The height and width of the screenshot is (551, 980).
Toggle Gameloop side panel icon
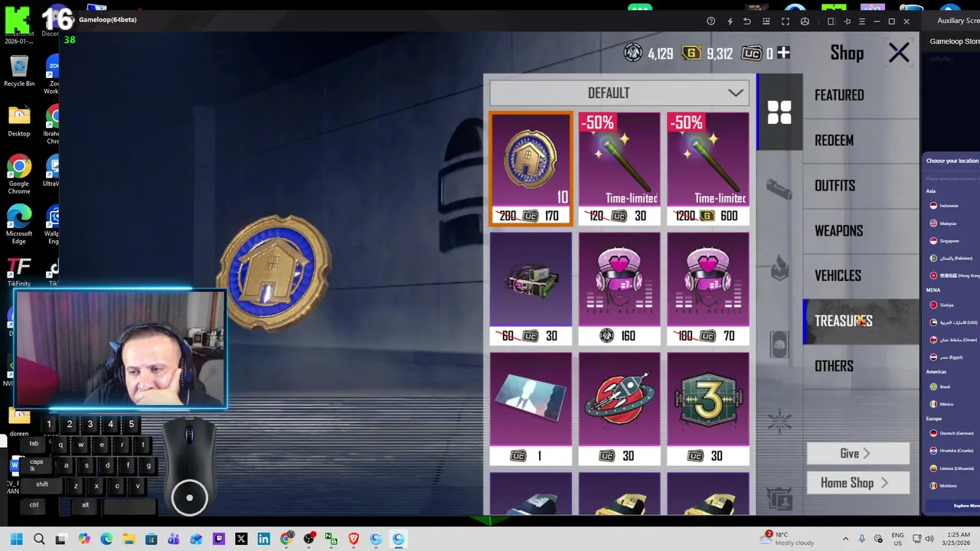pos(831,21)
